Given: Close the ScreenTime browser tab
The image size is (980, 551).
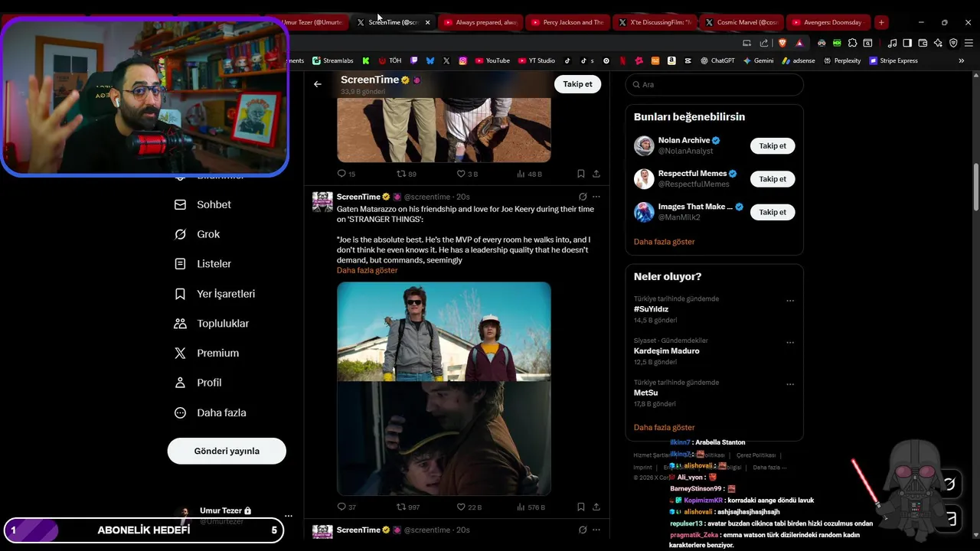Looking at the screenshot, I should [427, 22].
